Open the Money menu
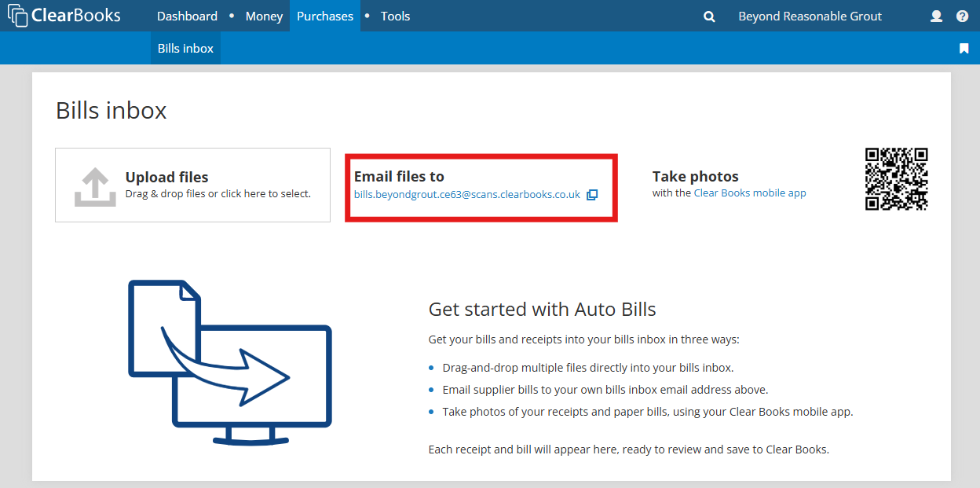Screen dimensions: 980x488 [x=264, y=17]
